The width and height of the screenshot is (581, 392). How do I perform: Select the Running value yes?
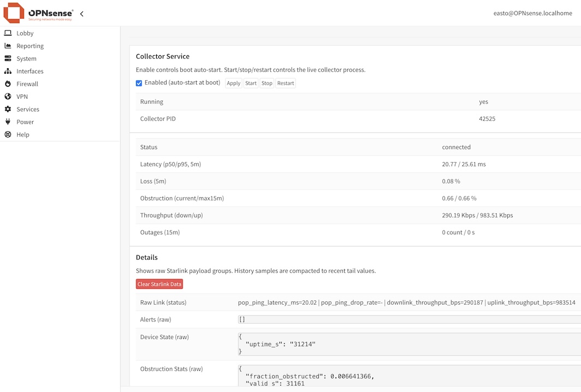pos(484,102)
